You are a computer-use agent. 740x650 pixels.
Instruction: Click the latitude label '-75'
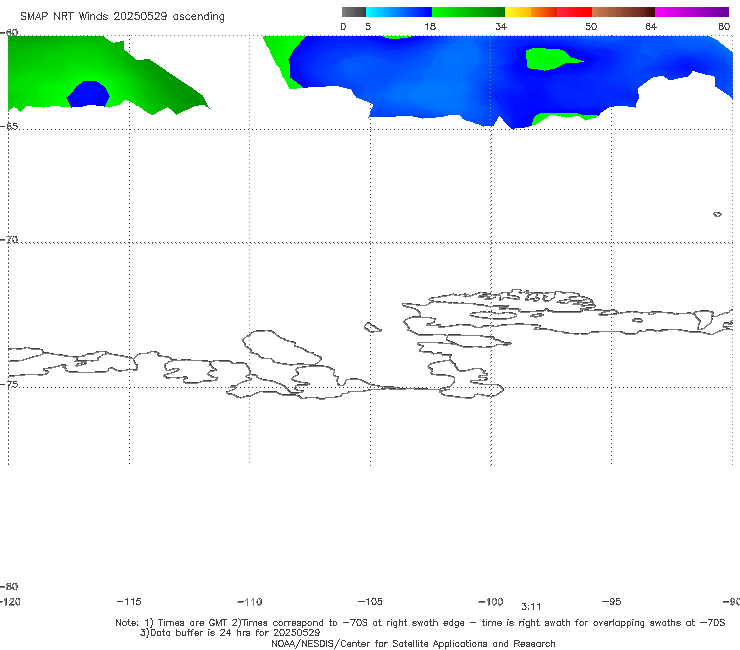pos(9,384)
